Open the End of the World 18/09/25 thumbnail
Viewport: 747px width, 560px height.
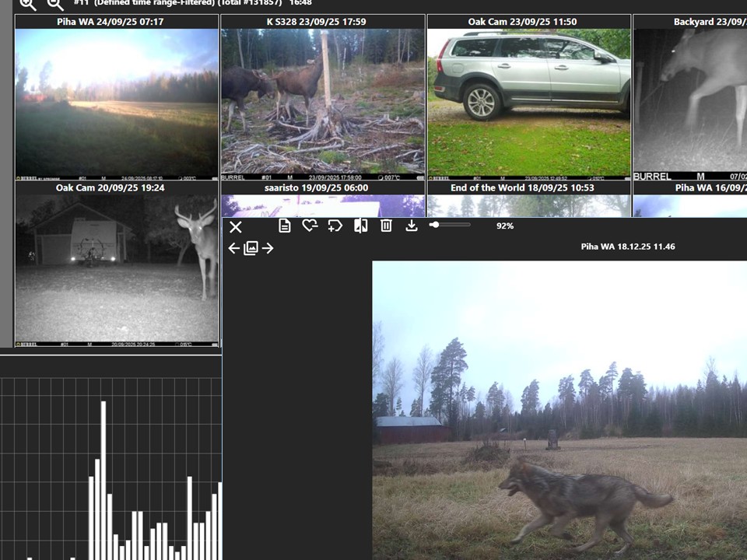(529, 205)
